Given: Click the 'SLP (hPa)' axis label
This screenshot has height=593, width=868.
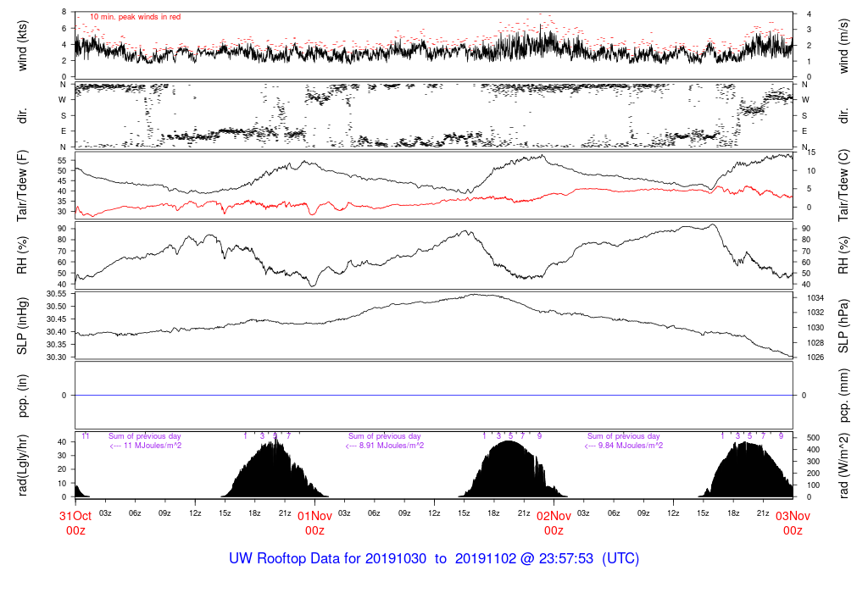Looking at the screenshot, I should tap(844, 325).
